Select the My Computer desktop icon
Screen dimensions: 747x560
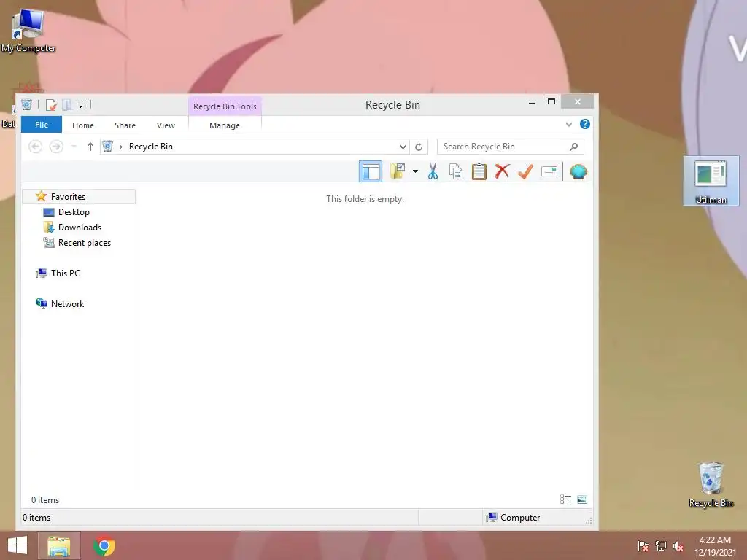tap(28, 29)
